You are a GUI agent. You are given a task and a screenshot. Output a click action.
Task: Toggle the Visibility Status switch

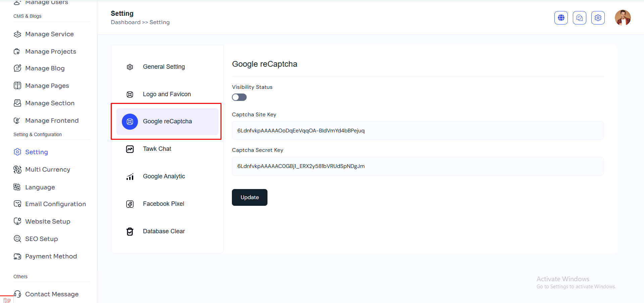pos(239,97)
